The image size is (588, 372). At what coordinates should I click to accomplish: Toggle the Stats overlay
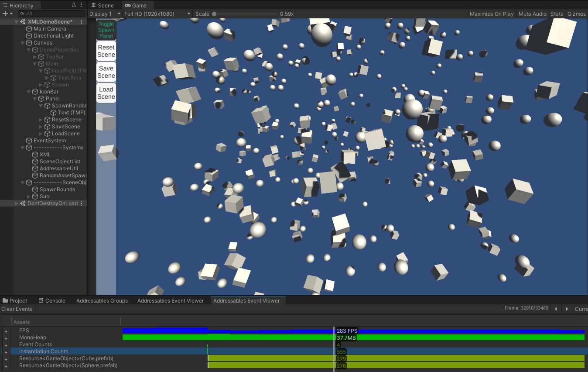[x=557, y=14]
